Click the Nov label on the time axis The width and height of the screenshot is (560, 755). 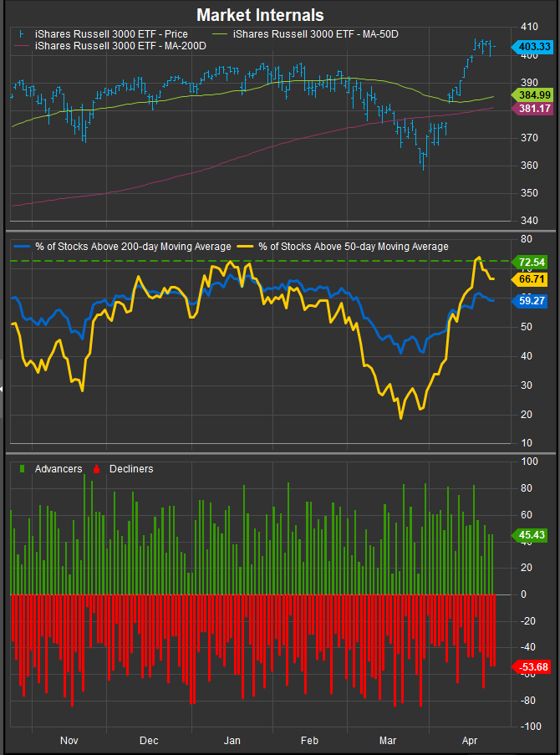point(69,741)
